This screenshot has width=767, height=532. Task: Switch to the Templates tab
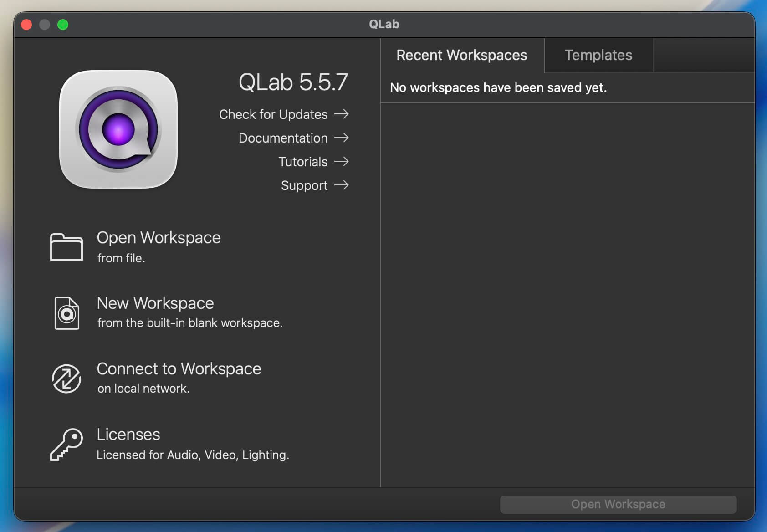598,55
